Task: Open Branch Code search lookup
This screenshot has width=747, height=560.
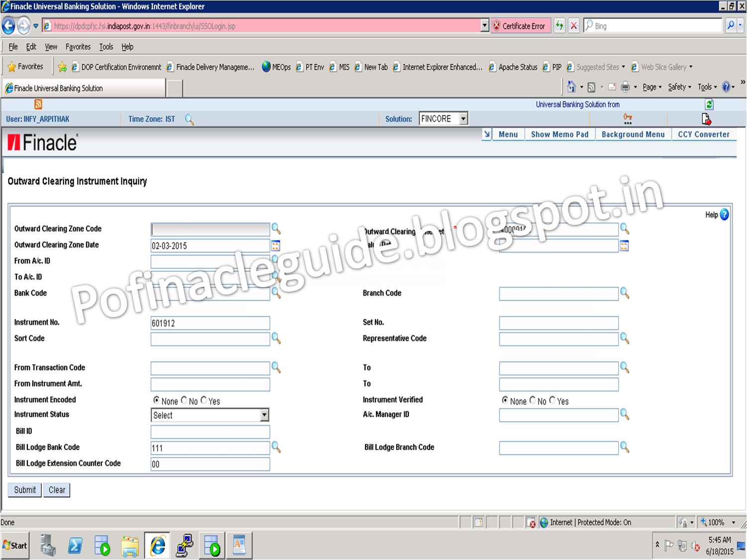Action: tap(625, 293)
